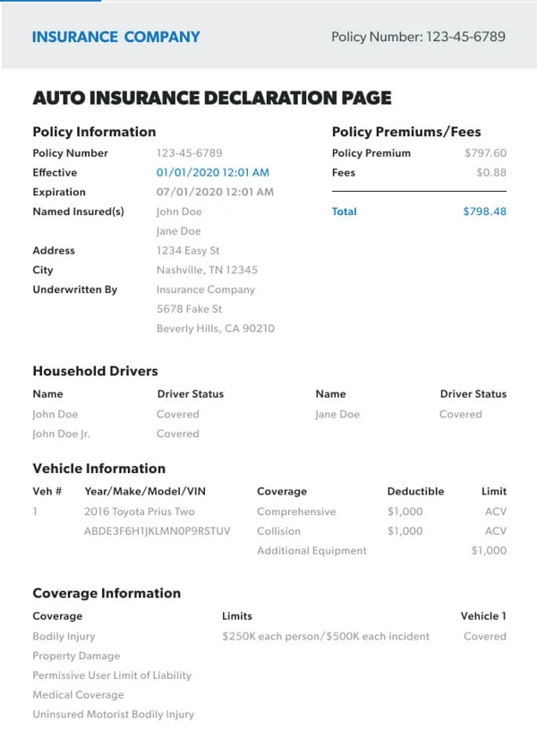The image size is (537, 756).
Task: Select Nashville, TN 12345 city text
Action: tap(207, 271)
